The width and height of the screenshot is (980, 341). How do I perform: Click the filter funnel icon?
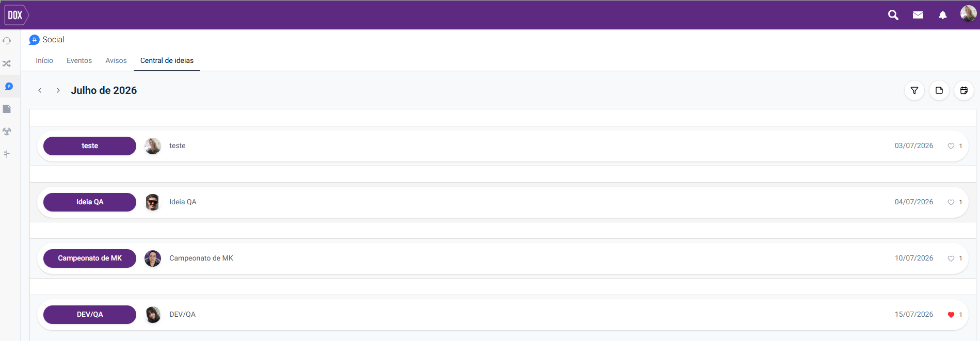[x=914, y=90]
